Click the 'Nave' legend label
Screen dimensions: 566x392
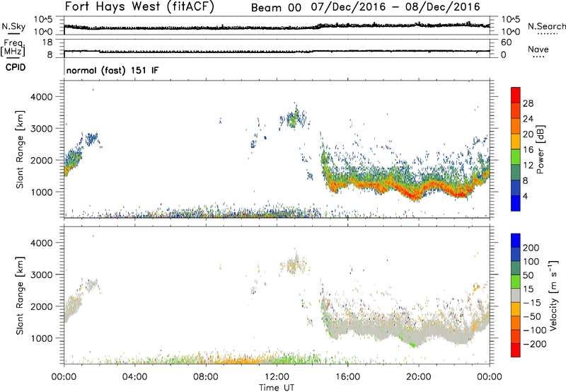click(x=538, y=49)
